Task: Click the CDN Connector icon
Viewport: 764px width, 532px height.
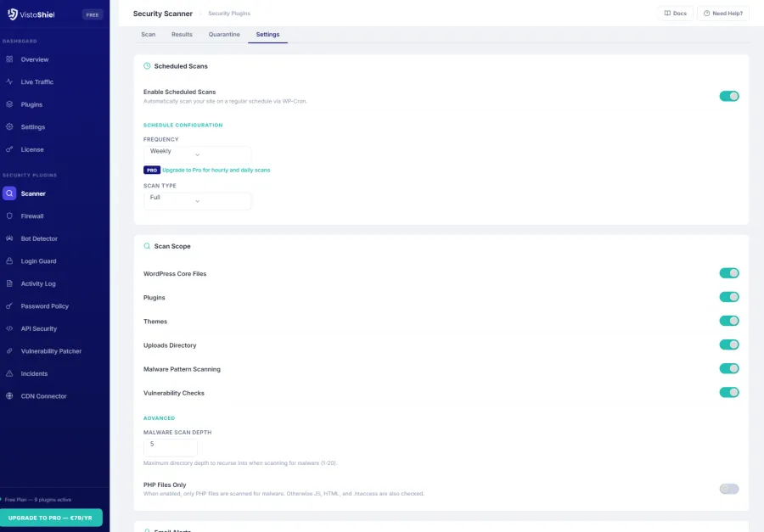Action: coord(10,395)
